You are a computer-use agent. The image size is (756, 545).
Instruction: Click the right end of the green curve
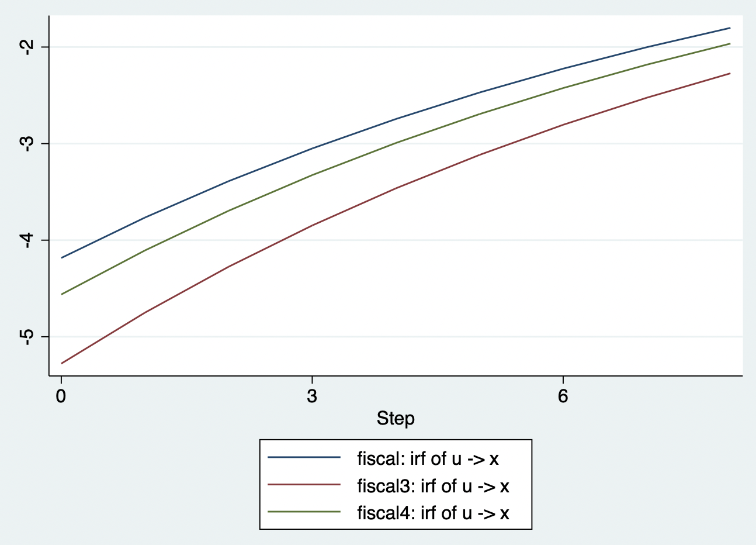pyautogui.click(x=730, y=44)
